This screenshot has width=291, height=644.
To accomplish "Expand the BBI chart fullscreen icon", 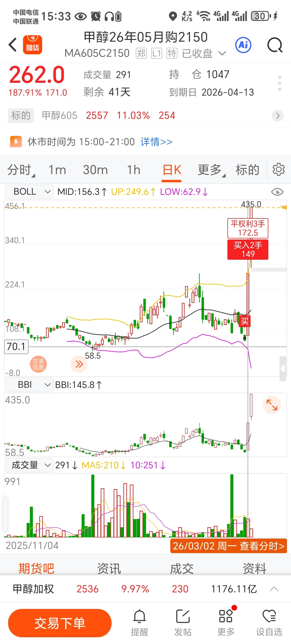I will (272, 405).
